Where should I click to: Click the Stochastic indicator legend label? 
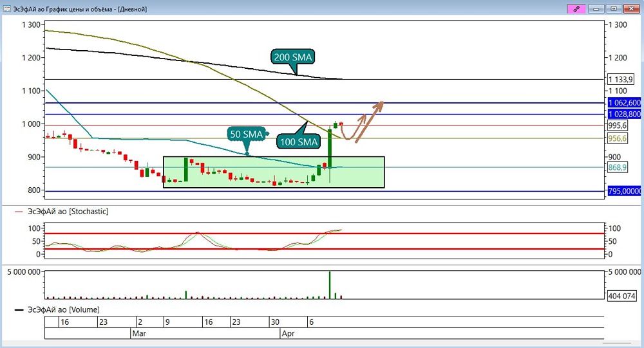68,212
